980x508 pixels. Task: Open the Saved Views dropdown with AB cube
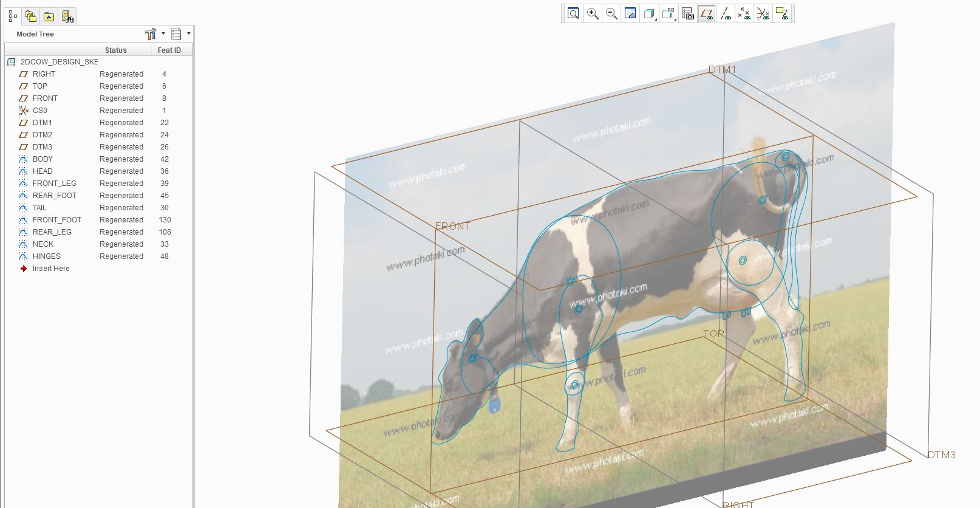[x=669, y=14]
